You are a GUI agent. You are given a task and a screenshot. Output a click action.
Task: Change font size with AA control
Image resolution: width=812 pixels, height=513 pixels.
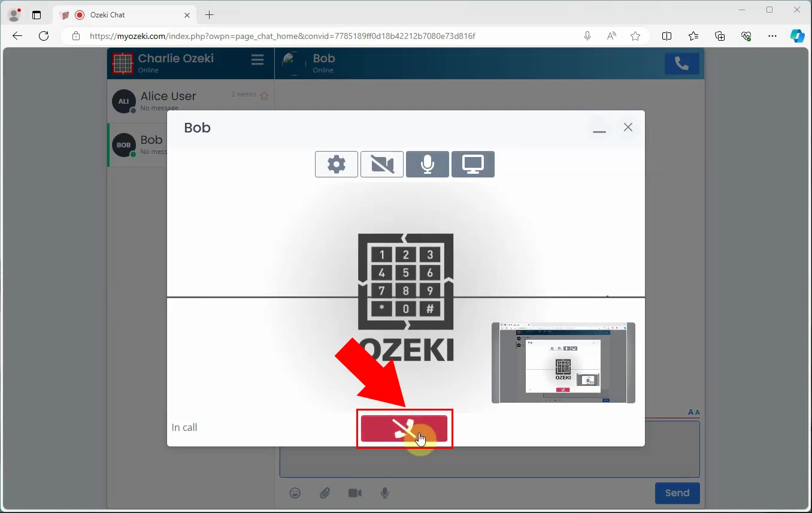[693, 412]
